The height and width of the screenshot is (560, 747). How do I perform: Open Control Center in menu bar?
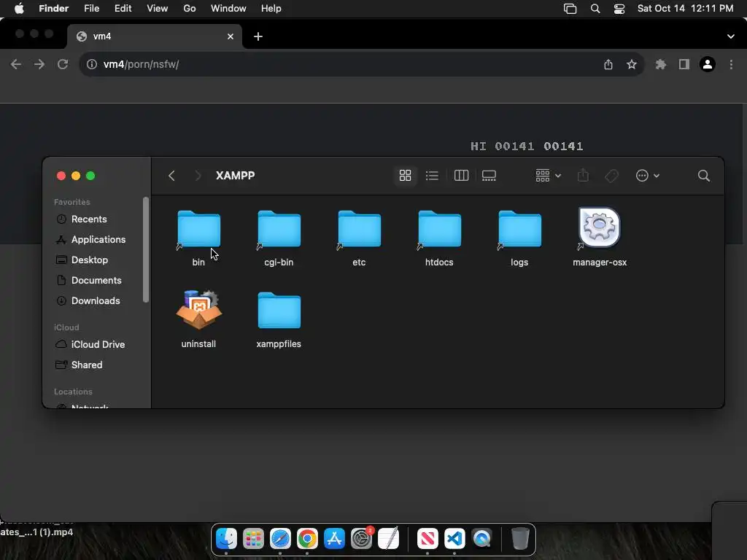tap(619, 9)
